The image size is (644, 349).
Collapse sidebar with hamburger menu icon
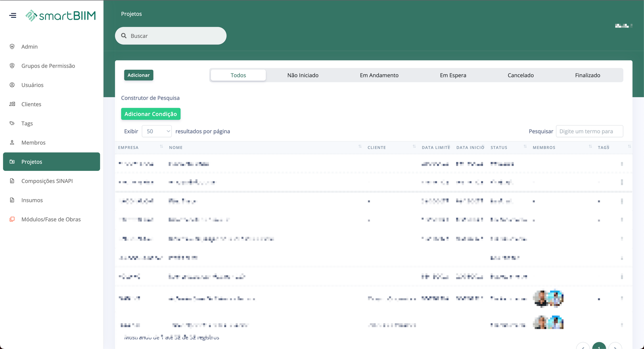point(13,16)
